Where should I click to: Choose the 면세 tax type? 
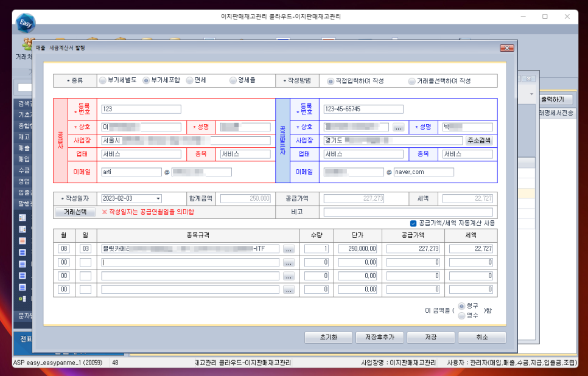[x=189, y=80]
